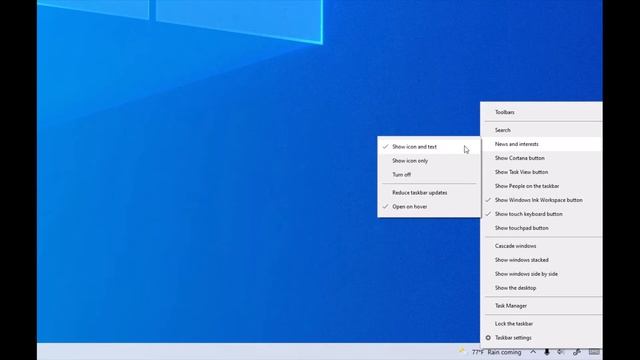The height and width of the screenshot is (360, 640).
Task: Click the microphone tray icon
Action: pyautogui.click(x=547, y=352)
